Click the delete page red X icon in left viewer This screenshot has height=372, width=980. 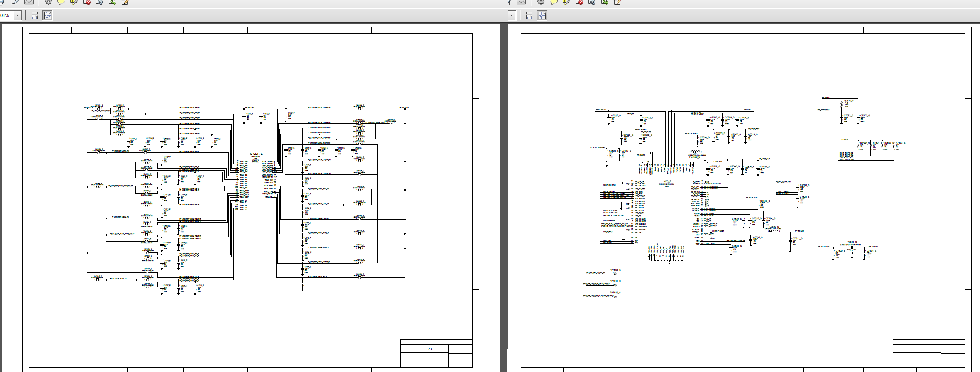pyautogui.click(x=87, y=2)
